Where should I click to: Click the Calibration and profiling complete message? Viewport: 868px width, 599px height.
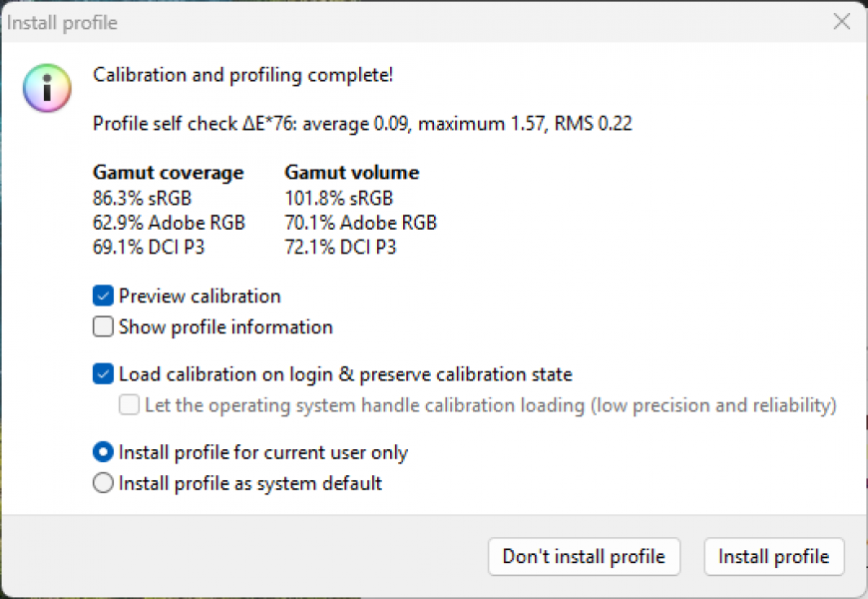(x=242, y=74)
